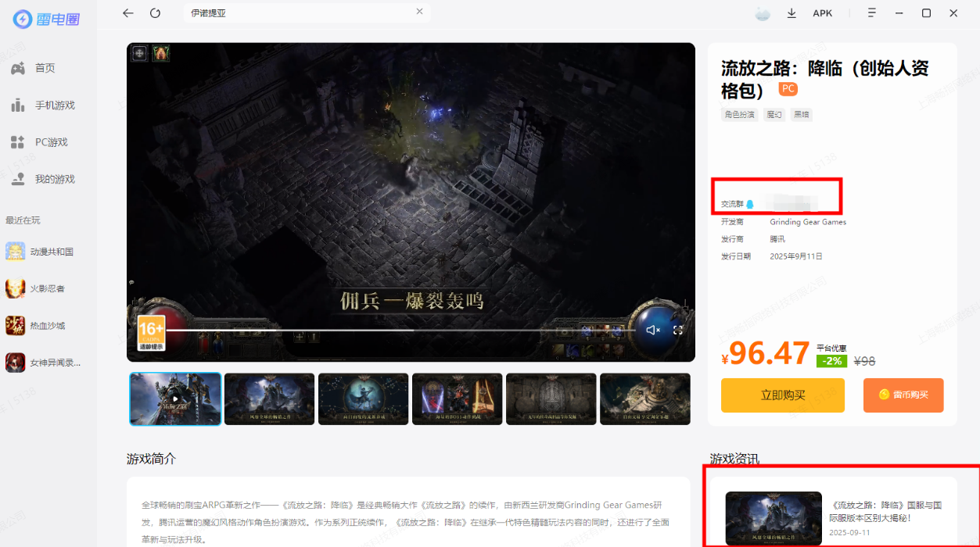980x547 pixels.
Task: Open the downloads manager icon
Action: point(792,13)
